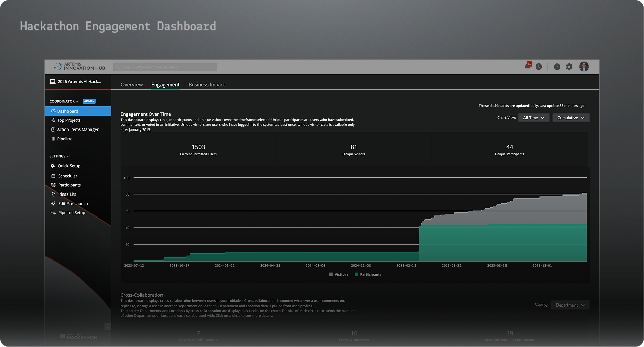Toggle the Participants series in the chart legend
Image resolution: width=644 pixels, height=347 pixels.
(371, 274)
